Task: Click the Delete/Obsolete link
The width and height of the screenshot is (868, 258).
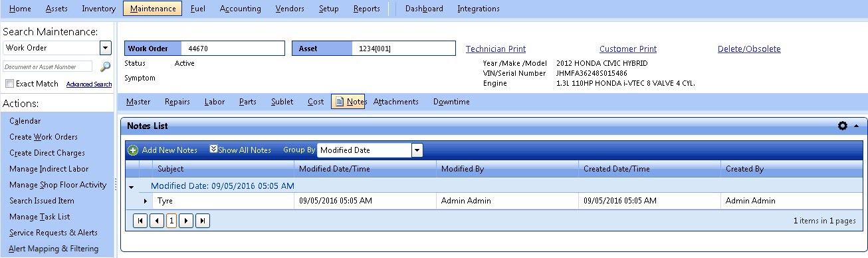Action: coord(749,49)
